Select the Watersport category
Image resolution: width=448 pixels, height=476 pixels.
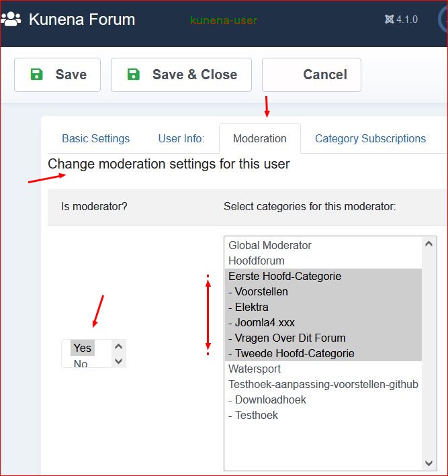coord(255,369)
